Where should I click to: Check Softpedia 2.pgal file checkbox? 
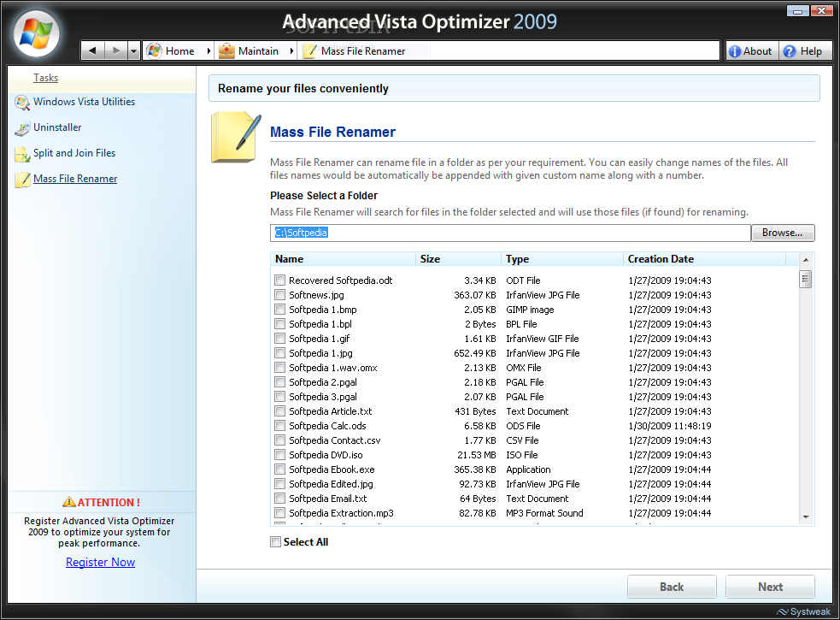(x=279, y=382)
